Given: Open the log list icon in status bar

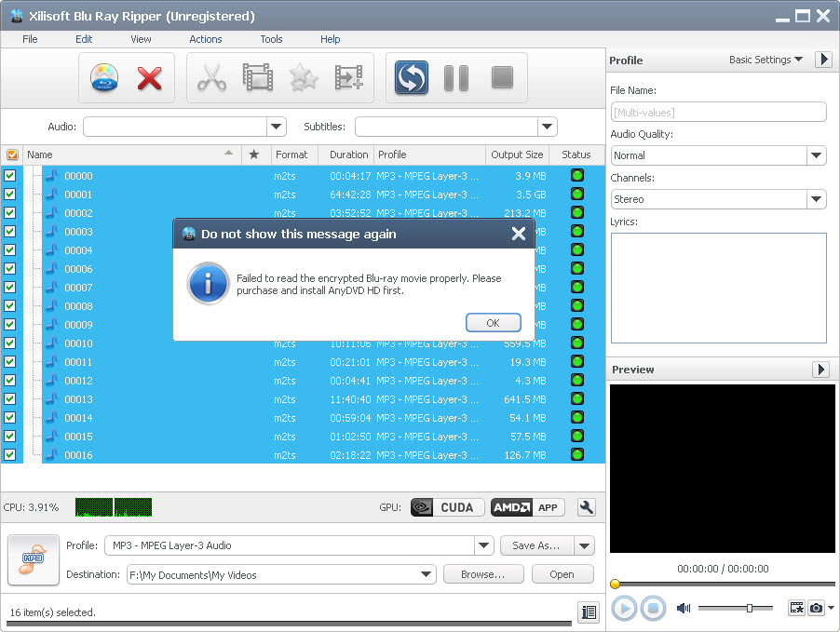Looking at the screenshot, I should tap(589, 612).
